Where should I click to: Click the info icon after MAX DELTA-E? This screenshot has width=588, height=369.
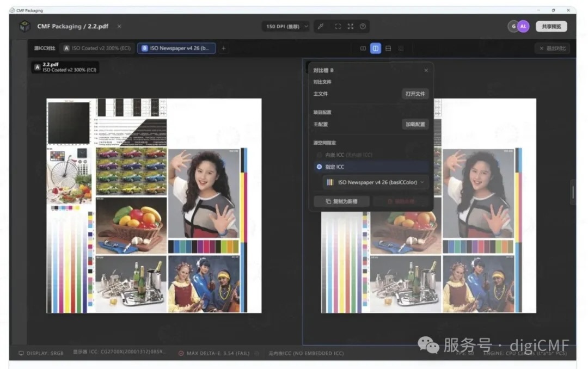point(257,353)
